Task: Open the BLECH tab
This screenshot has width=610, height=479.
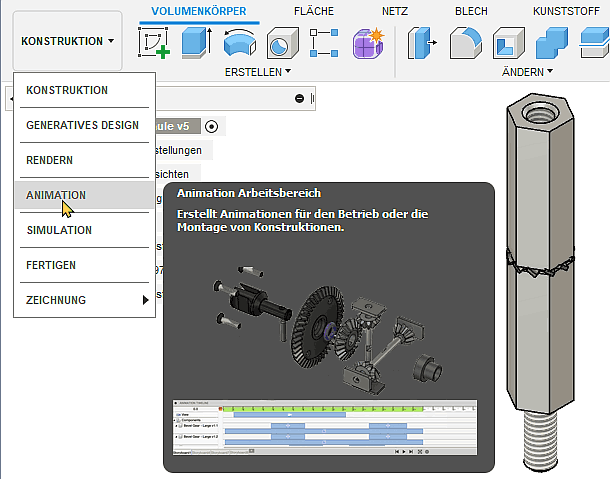Action: pos(471,11)
